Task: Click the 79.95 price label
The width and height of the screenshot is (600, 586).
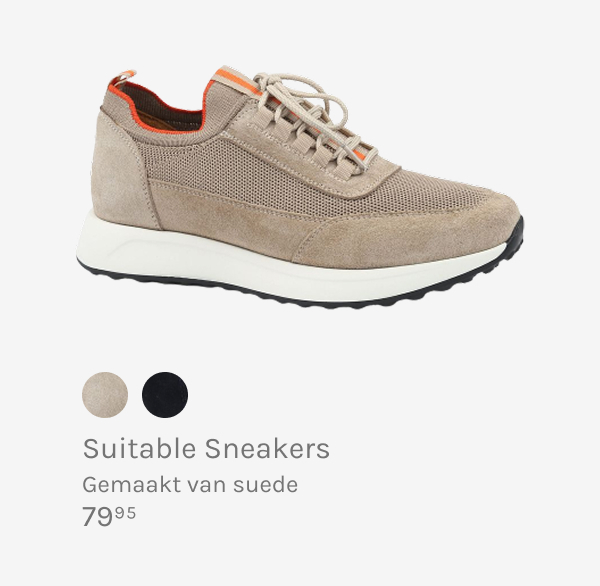Action: tap(109, 516)
